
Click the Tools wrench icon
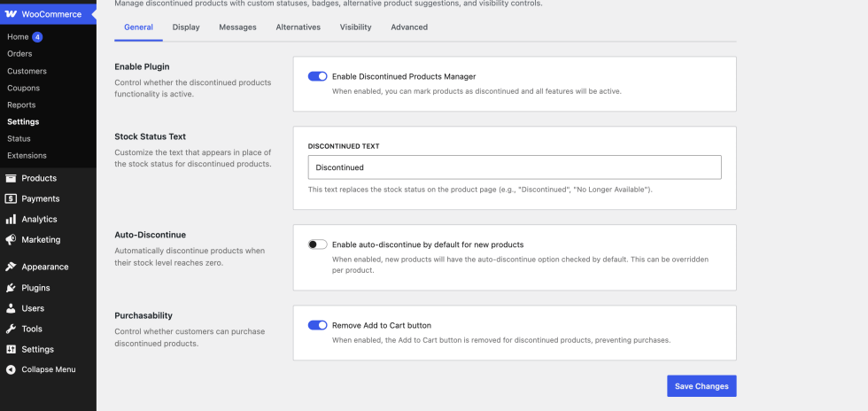tap(11, 329)
